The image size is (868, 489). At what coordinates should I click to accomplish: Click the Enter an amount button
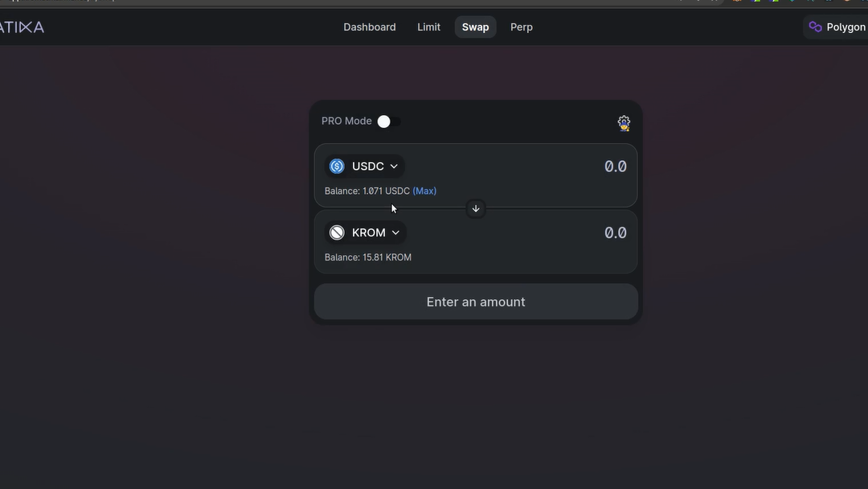(476, 302)
